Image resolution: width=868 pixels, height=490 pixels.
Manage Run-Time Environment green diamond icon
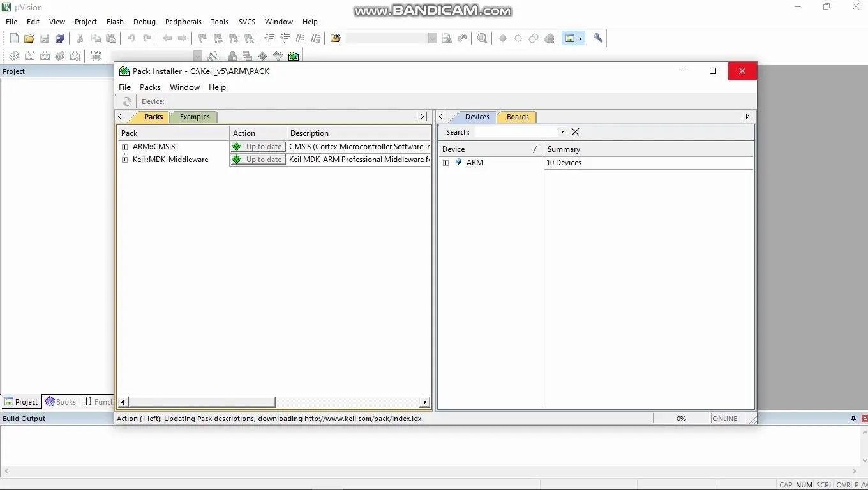point(263,56)
